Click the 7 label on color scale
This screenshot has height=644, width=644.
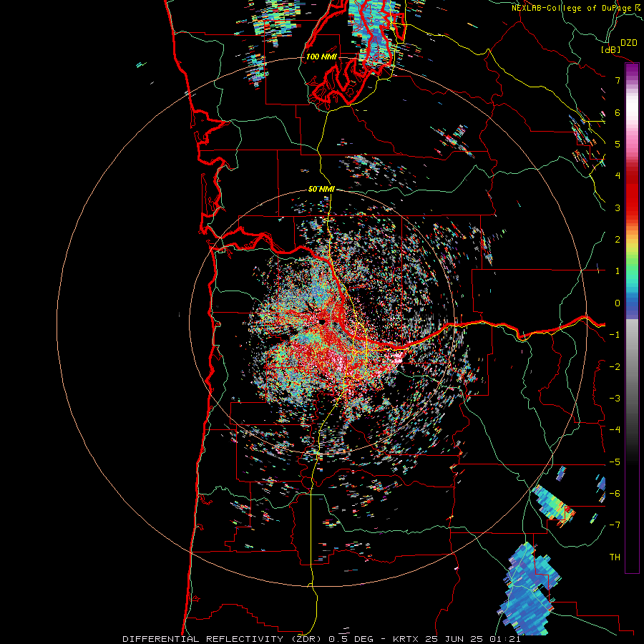click(618, 80)
